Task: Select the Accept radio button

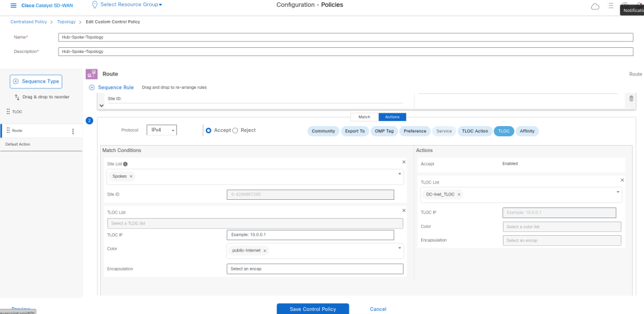Action: pyautogui.click(x=209, y=131)
